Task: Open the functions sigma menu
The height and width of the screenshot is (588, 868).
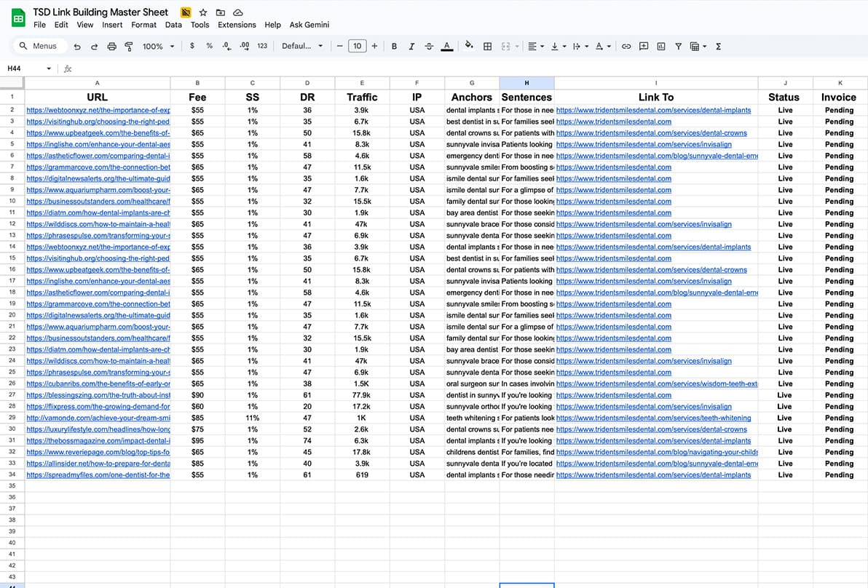Action: (x=718, y=47)
